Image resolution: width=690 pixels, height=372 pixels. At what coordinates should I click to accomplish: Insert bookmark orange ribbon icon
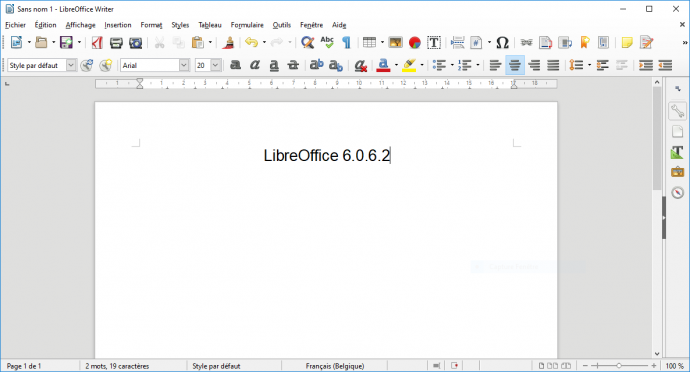tap(584, 43)
